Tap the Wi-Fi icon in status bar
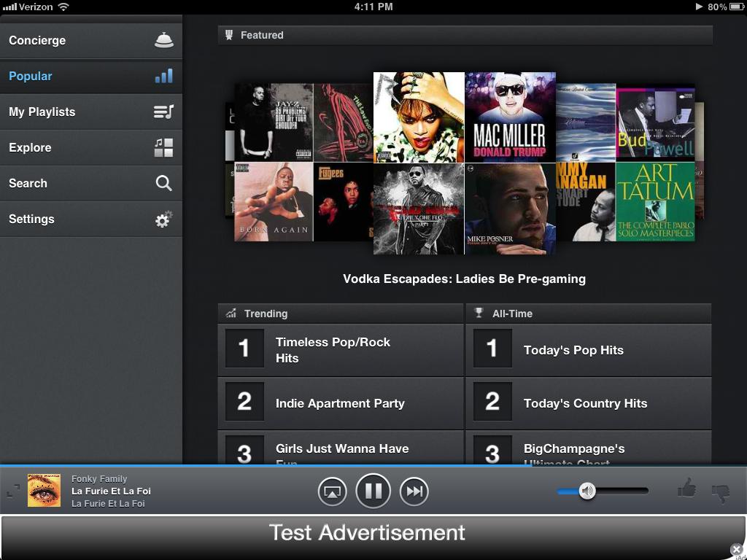Image resolution: width=747 pixels, height=560 pixels. click(x=63, y=7)
